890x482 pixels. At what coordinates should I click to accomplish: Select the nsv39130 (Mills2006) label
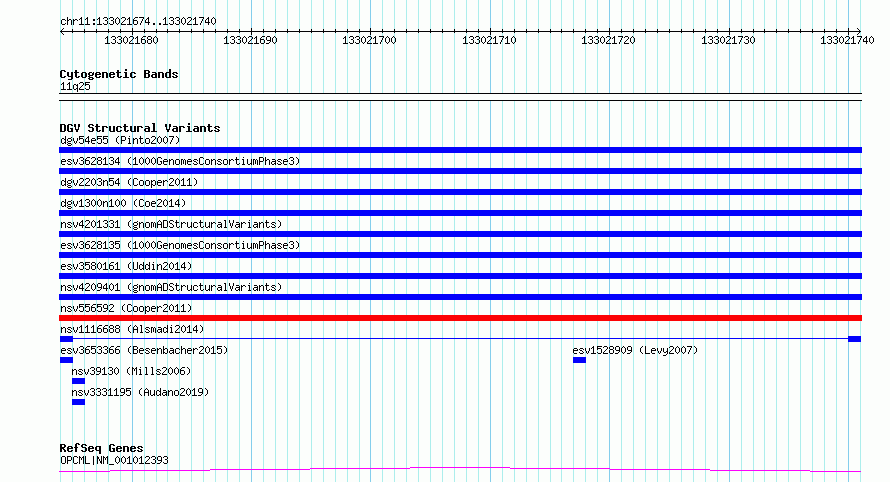[x=131, y=371]
